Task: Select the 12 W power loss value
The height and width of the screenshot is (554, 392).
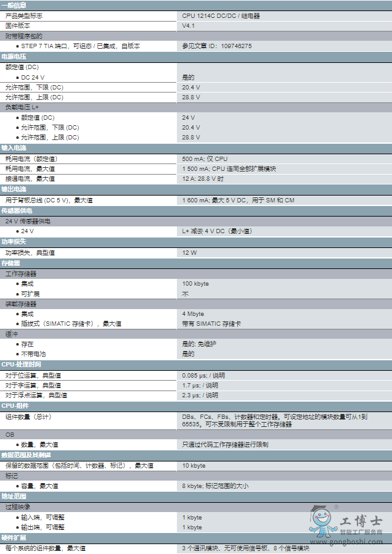Action: [x=189, y=253]
